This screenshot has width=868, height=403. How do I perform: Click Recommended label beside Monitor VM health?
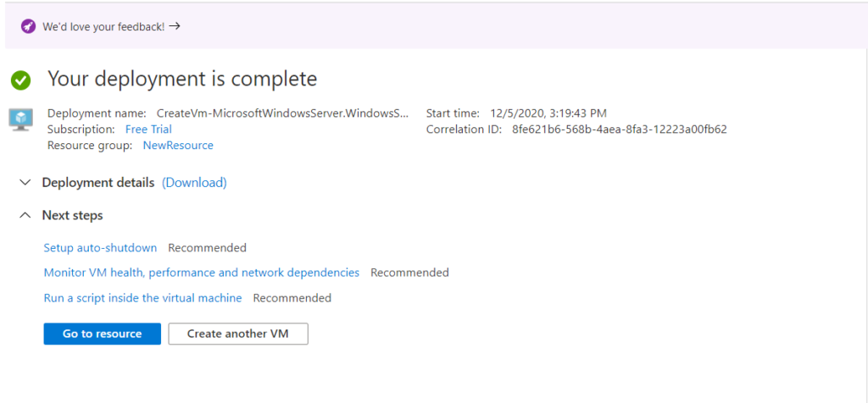[409, 273]
